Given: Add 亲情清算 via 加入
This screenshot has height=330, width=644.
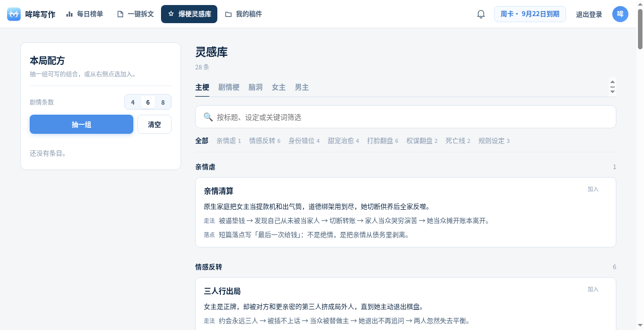Looking at the screenshot, I should tap(593, 189).
